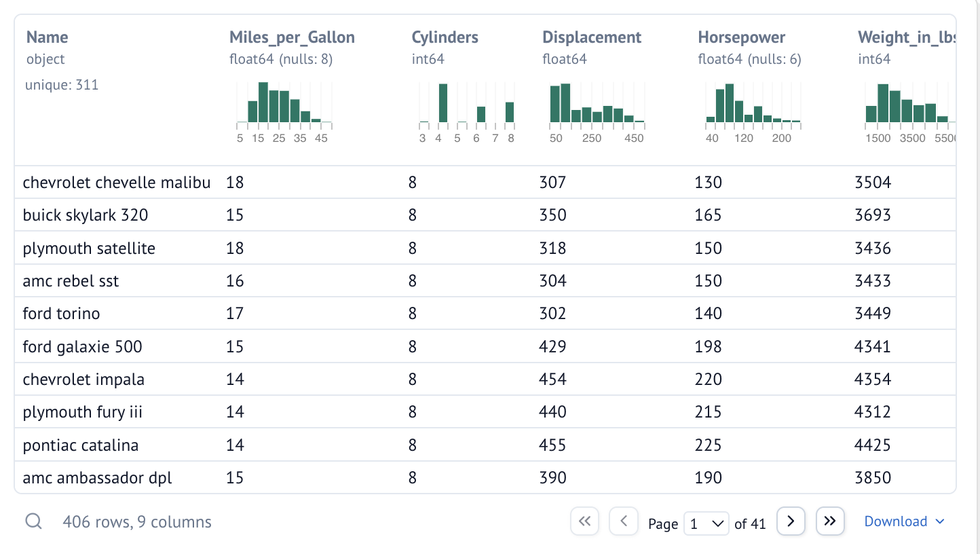This screenshot has height=554, width=980.
Task: Click the Weight_in_lbs column header
Action: 906,37
